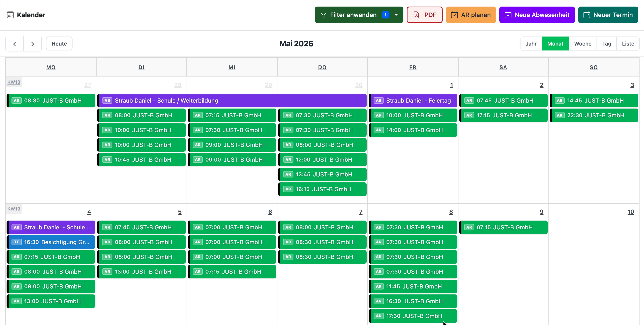Open day number 1 link

coord(451,85)
